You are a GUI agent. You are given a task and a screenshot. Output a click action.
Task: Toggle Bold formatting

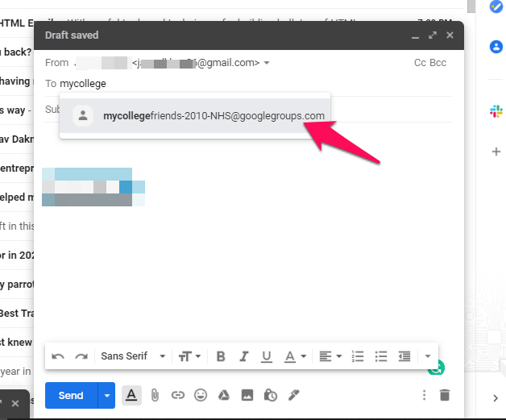221,356
